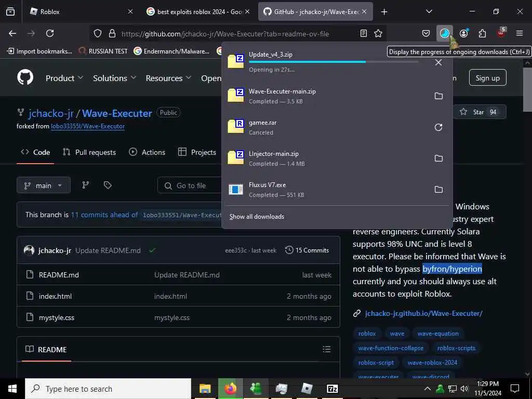Viewport: 532px width, 399px height.
Task: View 15 Commits history
Action: coord(307,250)
